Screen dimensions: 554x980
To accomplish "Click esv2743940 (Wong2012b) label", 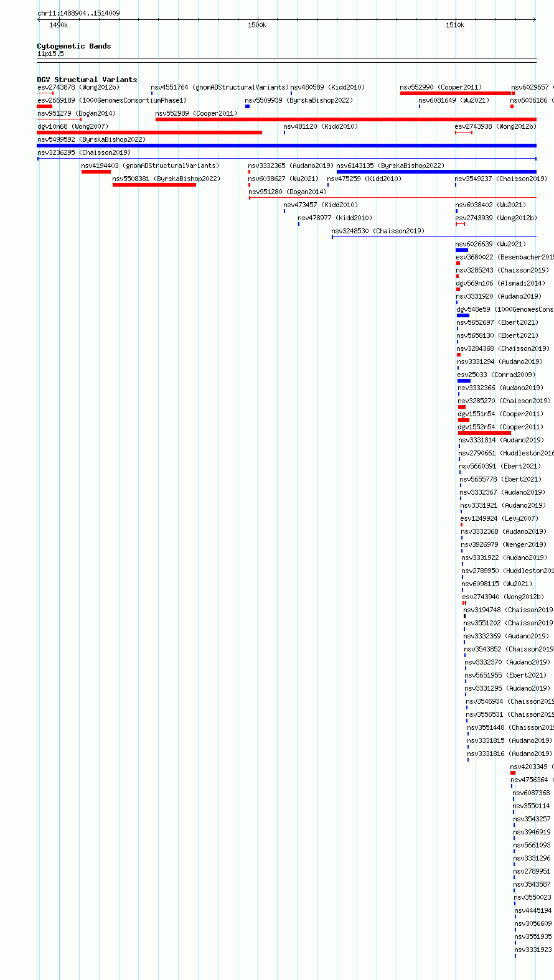I will click(503, 597).
